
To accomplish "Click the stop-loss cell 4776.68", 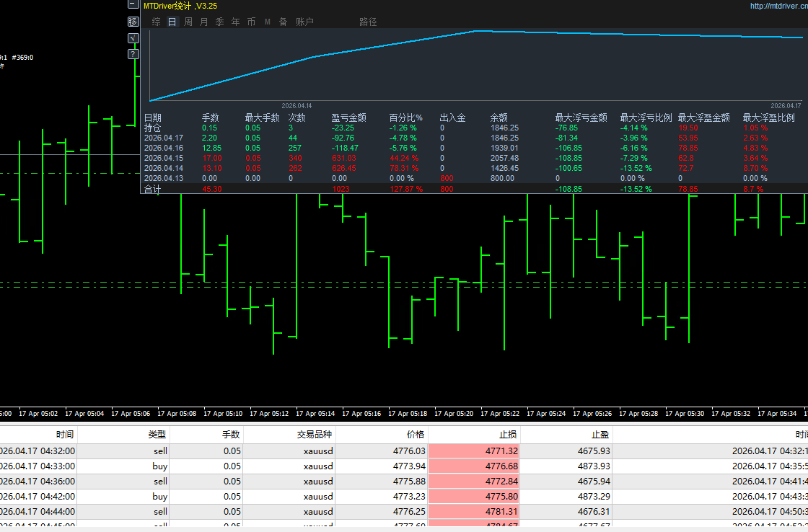I will tap(474, 466).
